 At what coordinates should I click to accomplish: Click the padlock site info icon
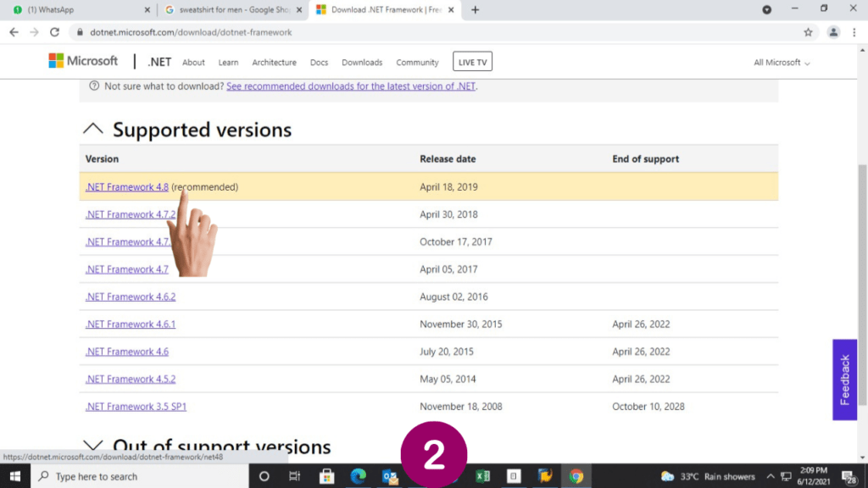[x=80, y=32]
